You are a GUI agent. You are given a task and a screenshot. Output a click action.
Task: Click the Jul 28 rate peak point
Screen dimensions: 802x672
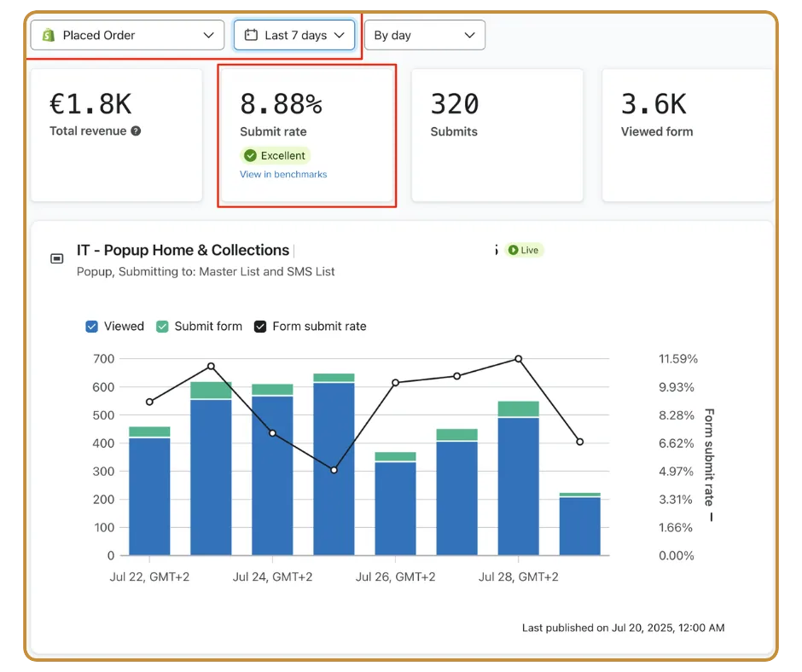(x=518, y=359)
